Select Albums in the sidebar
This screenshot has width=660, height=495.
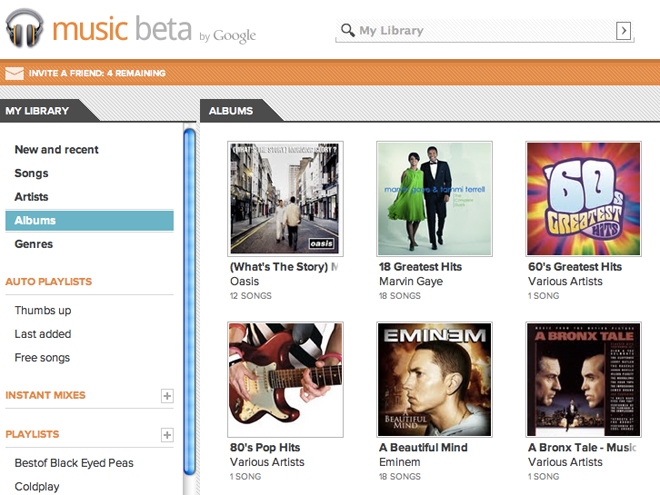89,221
